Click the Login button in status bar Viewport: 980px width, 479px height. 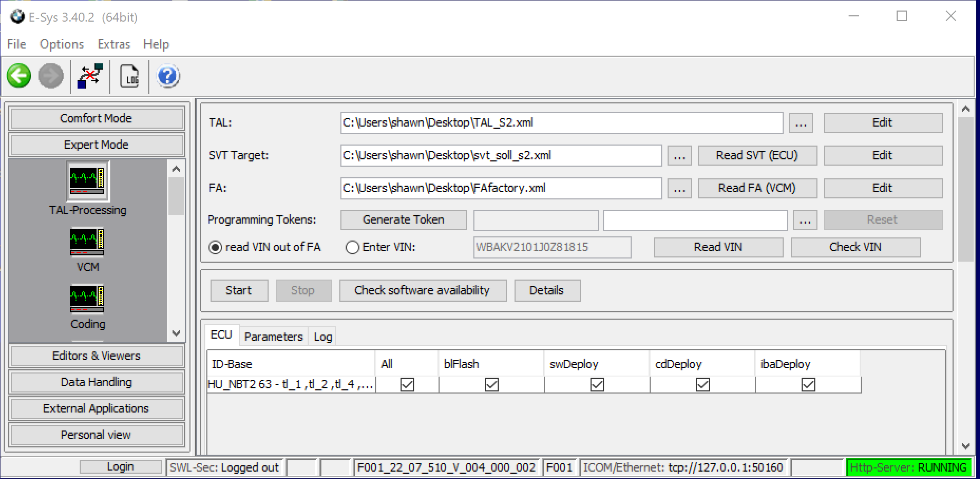(121, 467)
